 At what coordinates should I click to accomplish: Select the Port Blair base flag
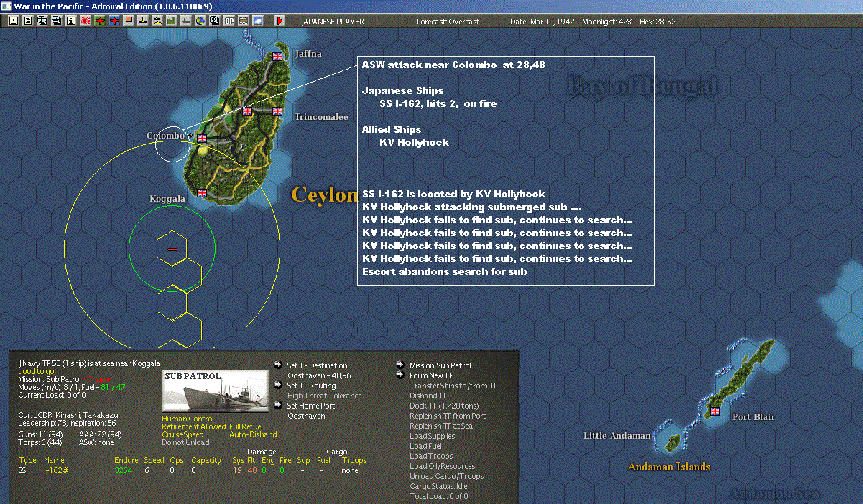pos(714,411)
